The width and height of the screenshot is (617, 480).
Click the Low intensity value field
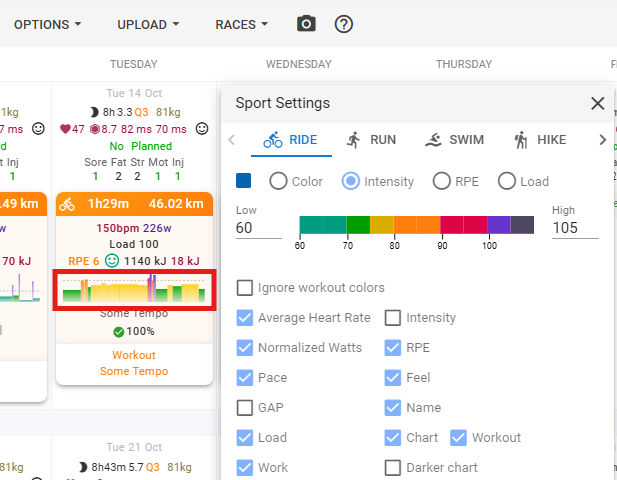(258, 228)
